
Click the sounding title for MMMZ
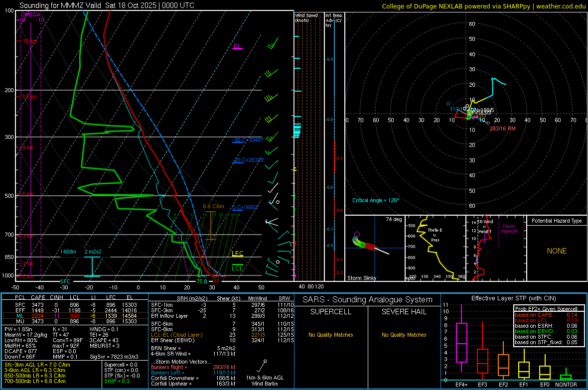pyautogui.click(x=107, y=5)
